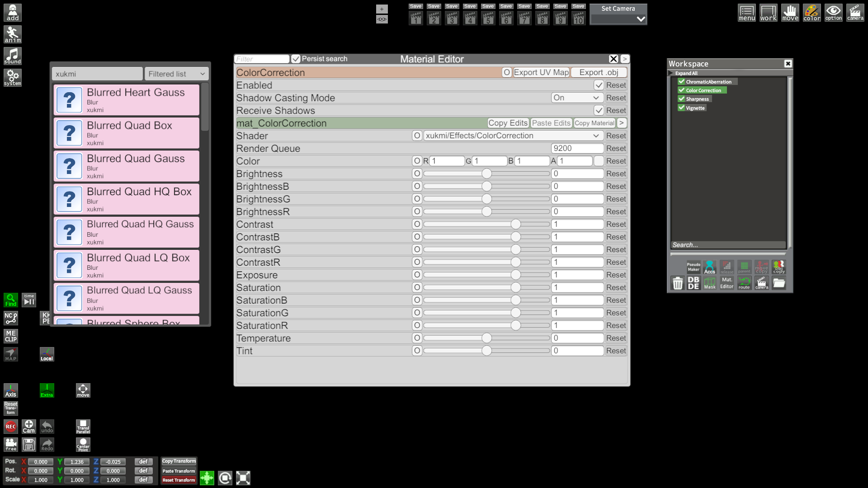Click the Find magnifier icon
The image size is (868, 488).
(11, 300)
